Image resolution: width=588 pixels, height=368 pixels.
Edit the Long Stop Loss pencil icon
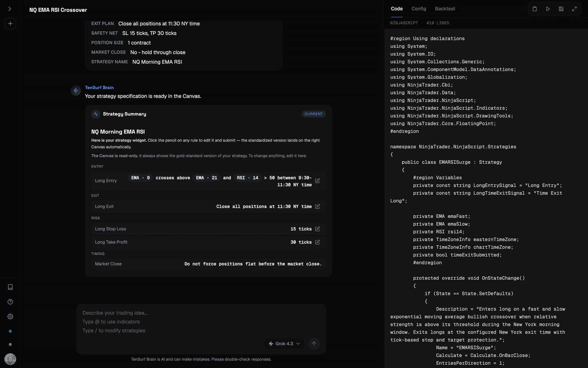[x=318, y=229]
